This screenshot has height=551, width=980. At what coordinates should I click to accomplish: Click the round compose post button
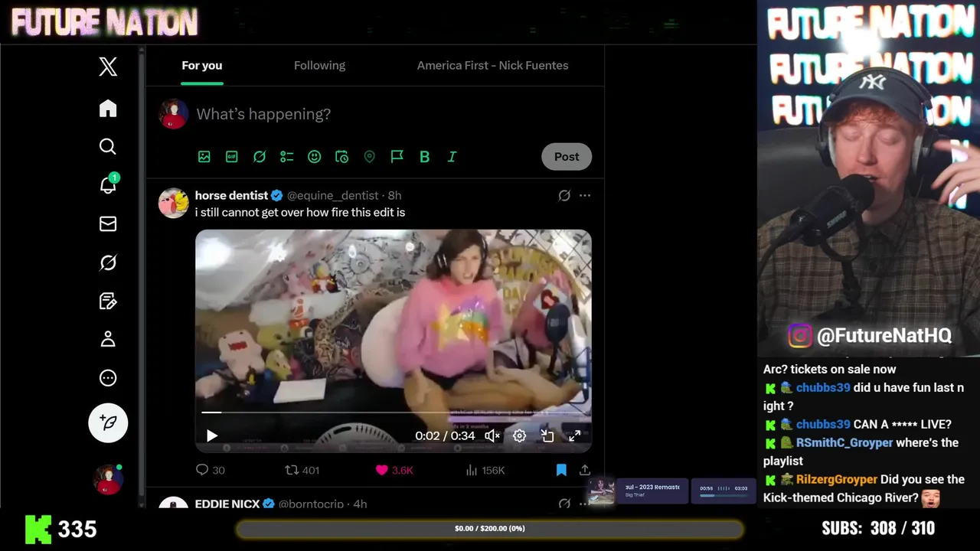coord(108,422)
